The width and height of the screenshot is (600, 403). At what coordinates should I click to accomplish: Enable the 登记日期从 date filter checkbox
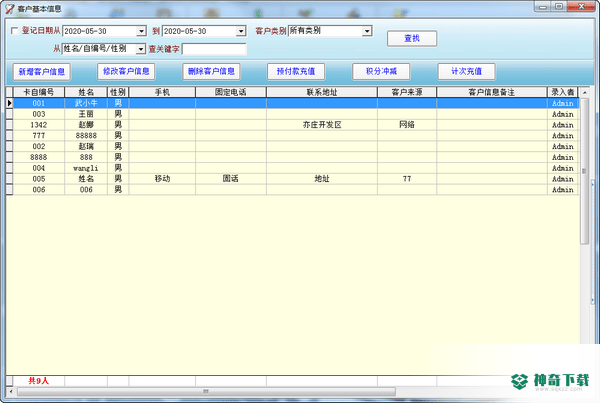15,31
